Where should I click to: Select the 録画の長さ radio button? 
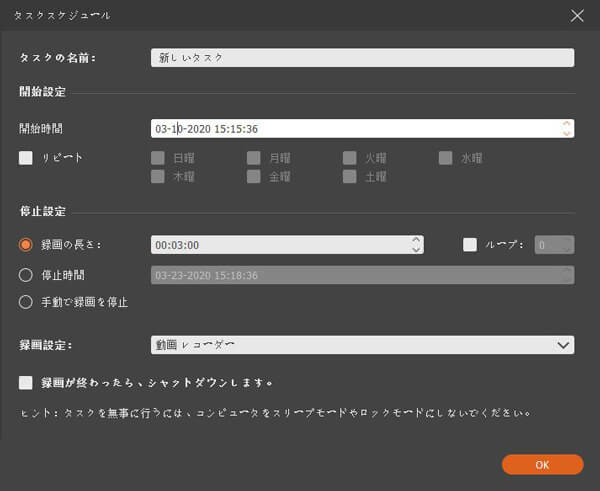[26, 245]
